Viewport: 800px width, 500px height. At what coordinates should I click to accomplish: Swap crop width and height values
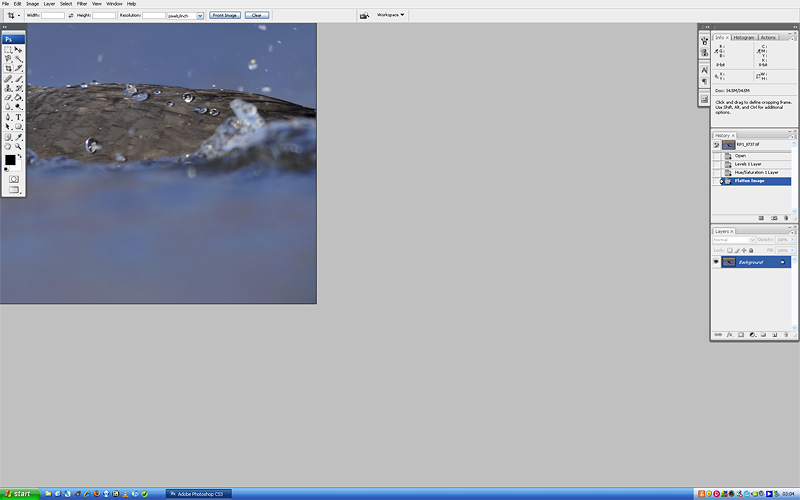coord(70,15)
